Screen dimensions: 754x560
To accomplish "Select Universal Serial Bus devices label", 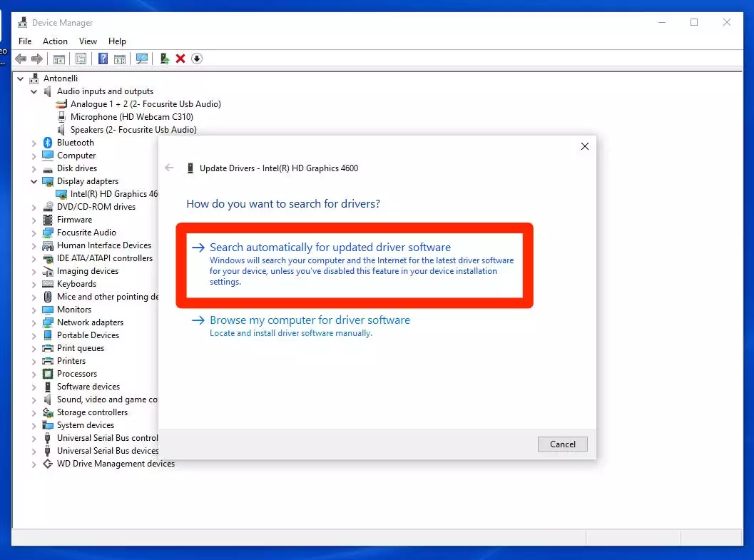I will tap(108, 451).
